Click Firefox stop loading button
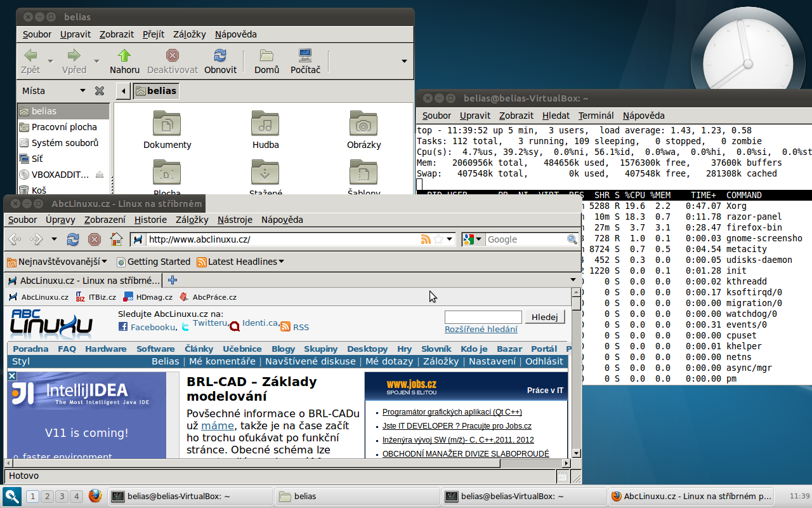The width and height of the screenshot is (812, 508). tap(95, 239)
